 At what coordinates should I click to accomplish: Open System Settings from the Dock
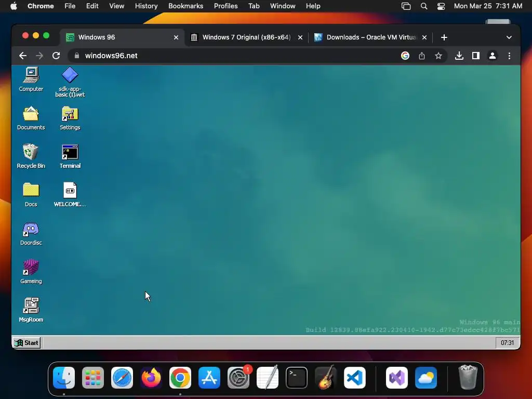(238, 378)
